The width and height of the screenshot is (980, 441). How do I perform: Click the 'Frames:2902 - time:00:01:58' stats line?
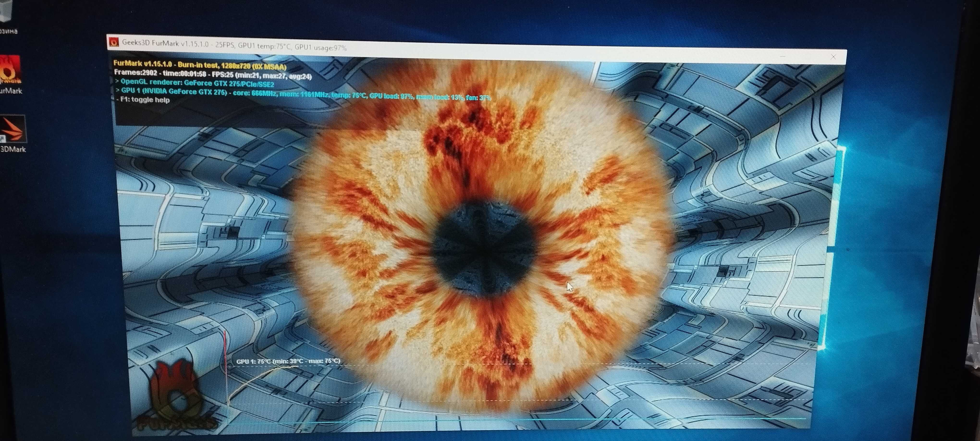tap(213, 74)
